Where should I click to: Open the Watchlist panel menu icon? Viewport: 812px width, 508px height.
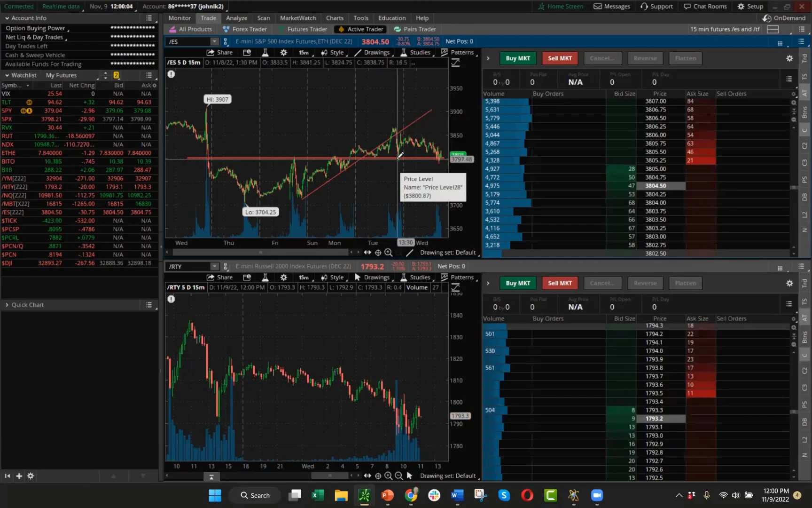click(149, 75)
